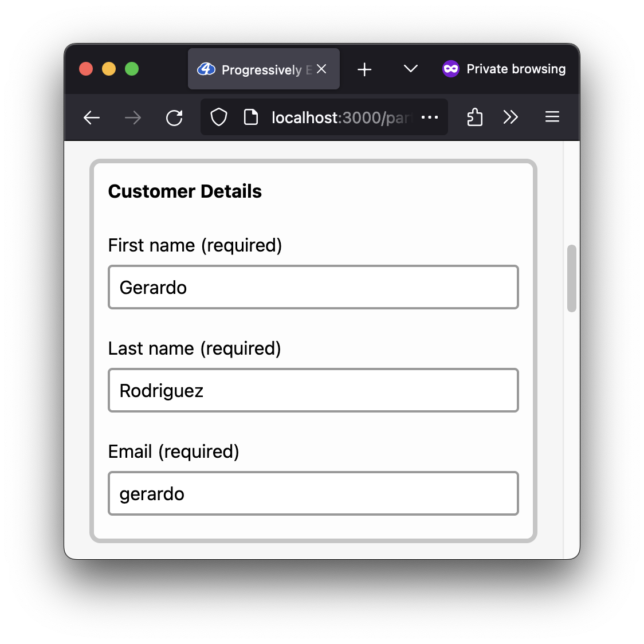Show site information page icon

tap(250, 117)
